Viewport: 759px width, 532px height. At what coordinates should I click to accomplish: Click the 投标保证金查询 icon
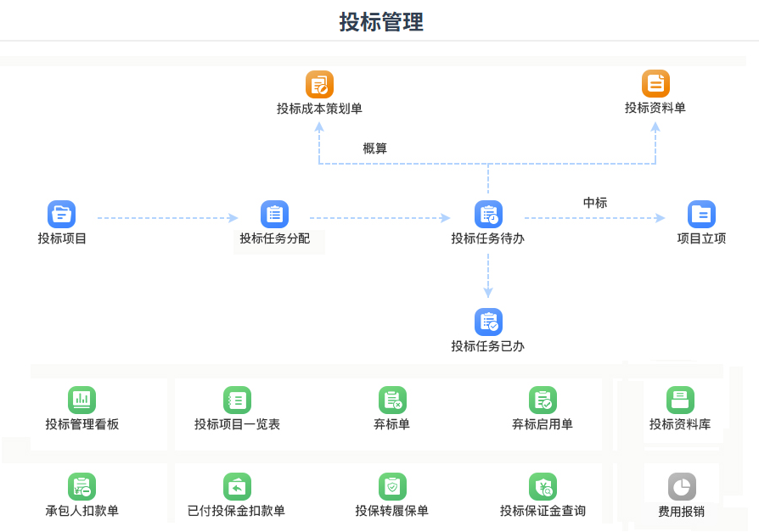(x=543, y=485)
